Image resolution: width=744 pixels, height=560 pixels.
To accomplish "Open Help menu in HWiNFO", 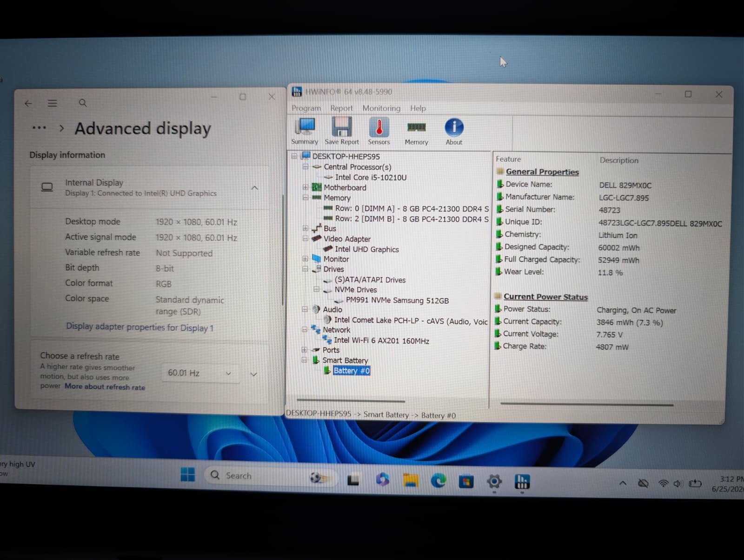I will coord(418,108).
